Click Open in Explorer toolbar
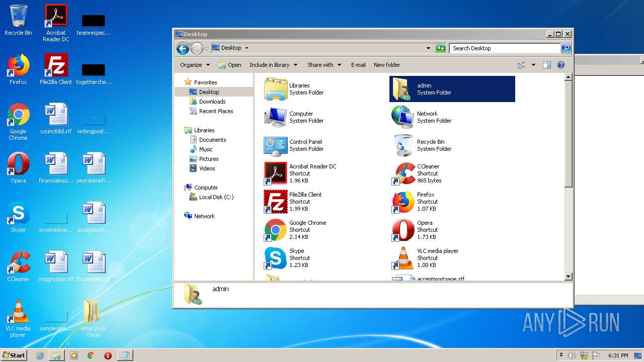The width and height of the screenshot is (644, 362). tap(230, 65)
